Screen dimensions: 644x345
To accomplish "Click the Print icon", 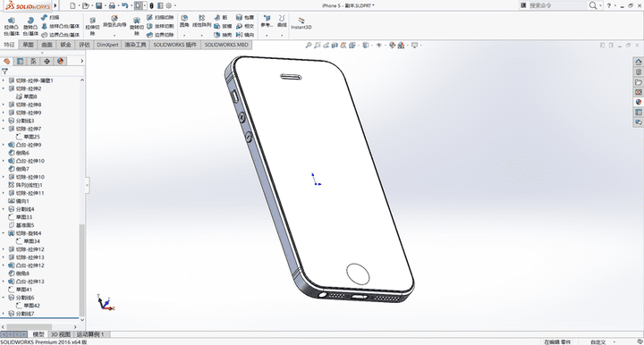I will (x=112, y=5).
